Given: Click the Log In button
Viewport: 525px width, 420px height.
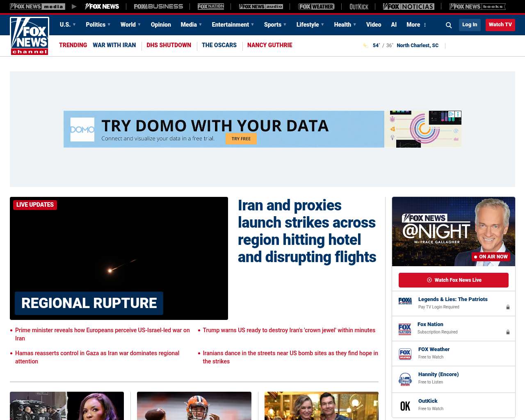Looking at the screenshot, I should [470, 25].
